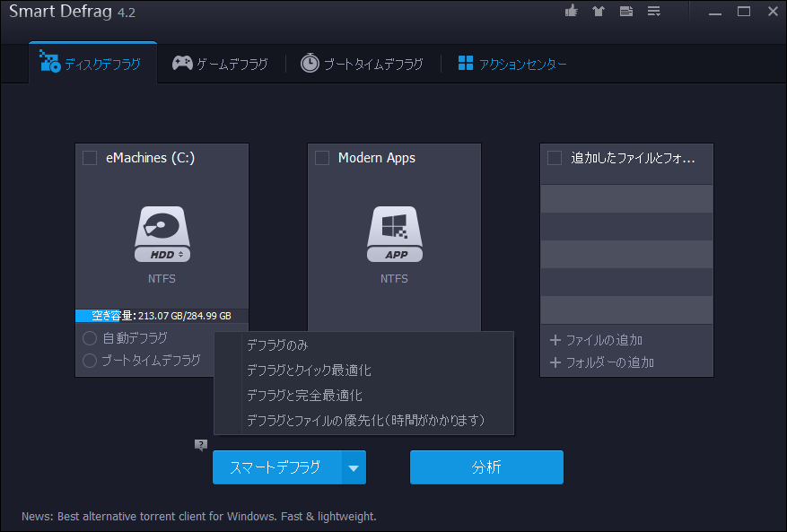This screenshot has height=532, width=787.
Task: Enable the 自動デフラグ radio option
Action: pyautogui.click(x=90, y=338)
